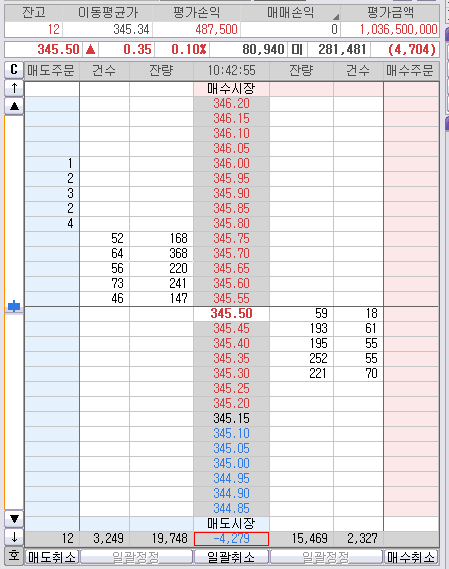
Task: Click the time header 10:42:55
Action: [x=231, y=70]
